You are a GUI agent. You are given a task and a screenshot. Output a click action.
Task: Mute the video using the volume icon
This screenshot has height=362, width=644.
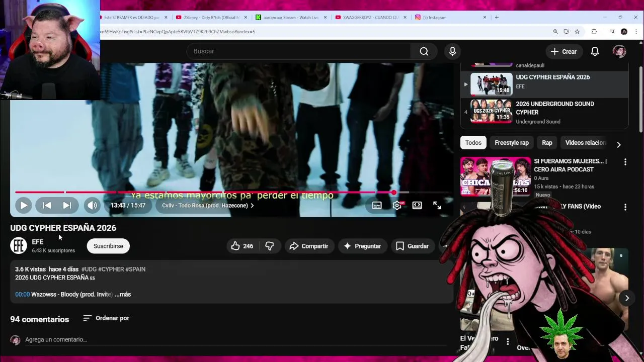(x=92, y=205)
